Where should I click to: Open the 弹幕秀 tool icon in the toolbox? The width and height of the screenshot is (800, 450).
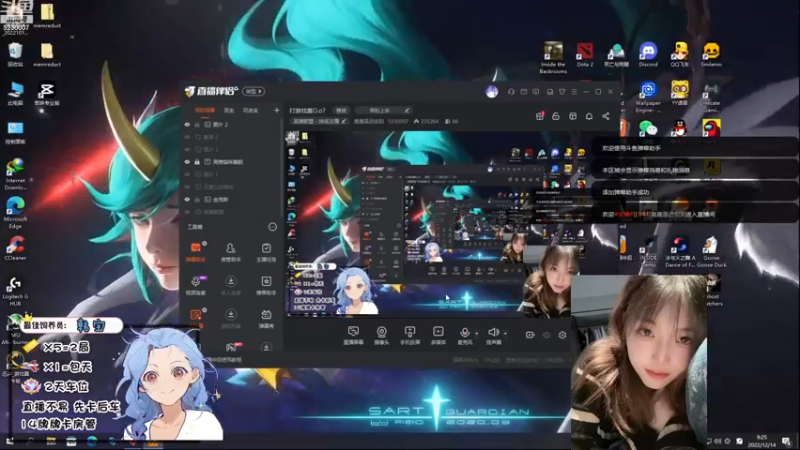[x=266, y=314]
